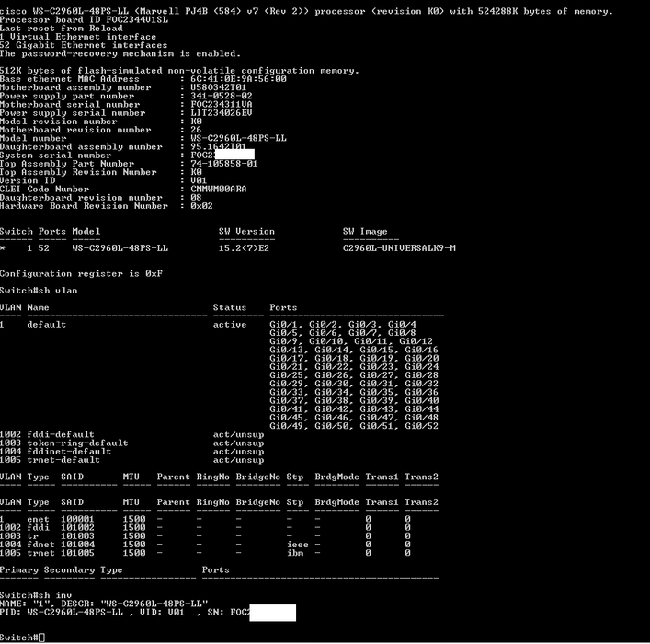Select the 'Primary Secondary Type' header
Image resolution: width=650 pixels, height=644 pixels.
pos(62,569)
